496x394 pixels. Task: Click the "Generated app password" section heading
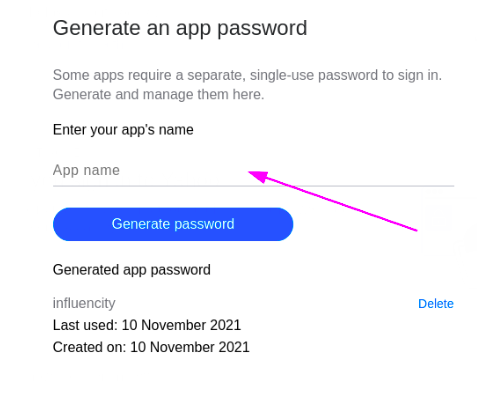pyautogui.click(x=132, y=270)
